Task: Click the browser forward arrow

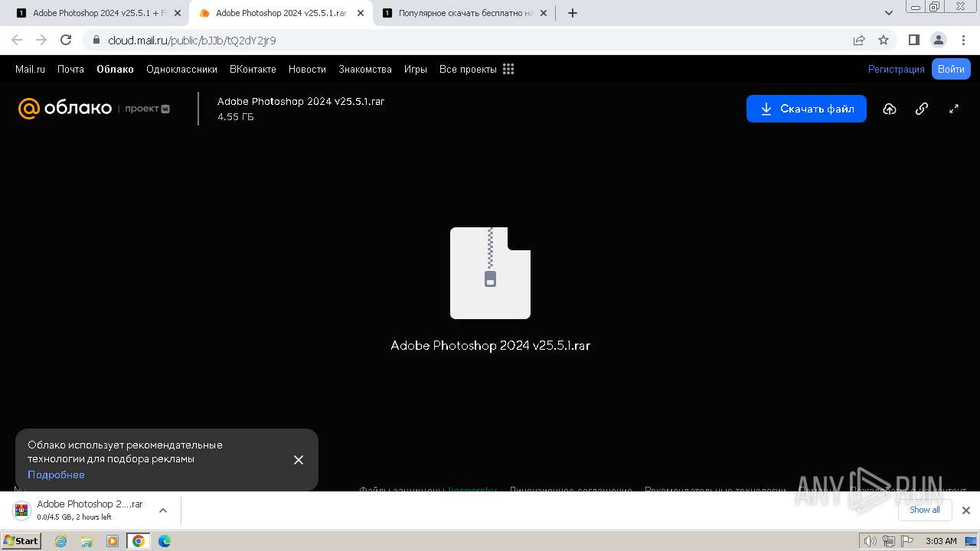Action: tap(41, 40)
